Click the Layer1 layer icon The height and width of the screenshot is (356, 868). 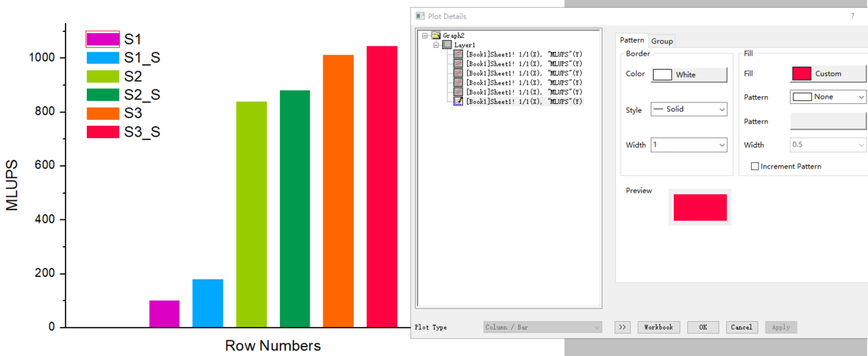[447, 44]
